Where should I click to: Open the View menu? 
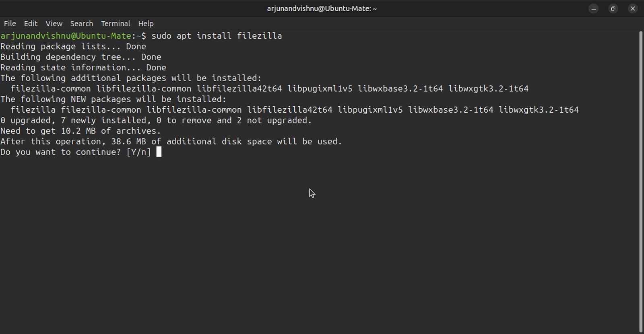[54, 23]
